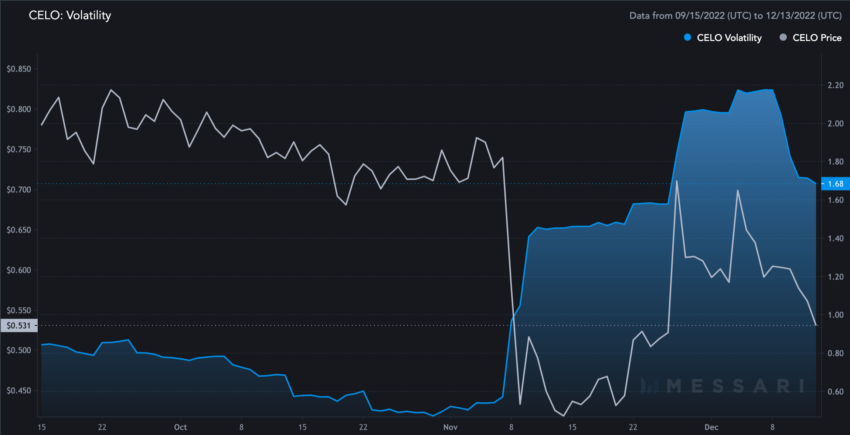Click the 1.40 volatility axis label

point(834,239)
